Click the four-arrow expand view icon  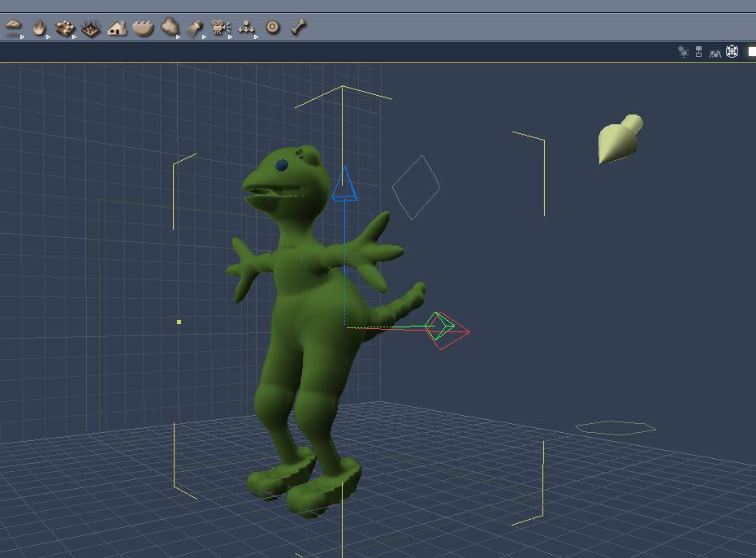(x=732, y=51)
